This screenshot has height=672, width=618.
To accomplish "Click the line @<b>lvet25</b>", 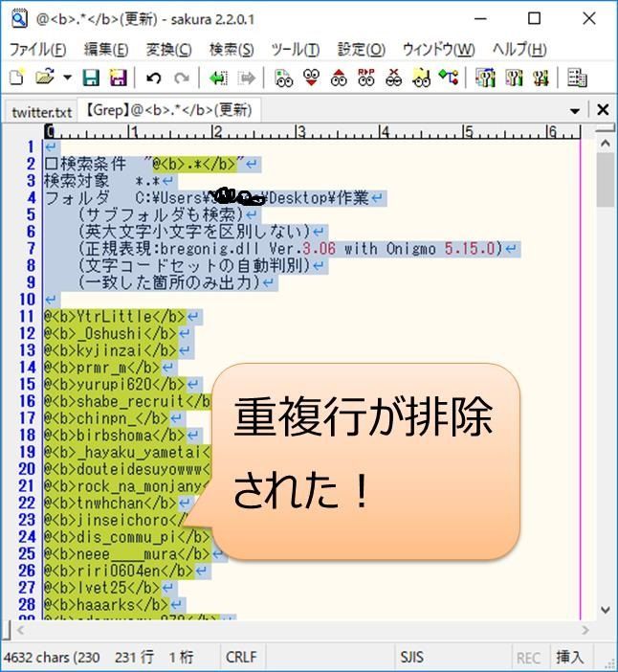I will [102, 588].
